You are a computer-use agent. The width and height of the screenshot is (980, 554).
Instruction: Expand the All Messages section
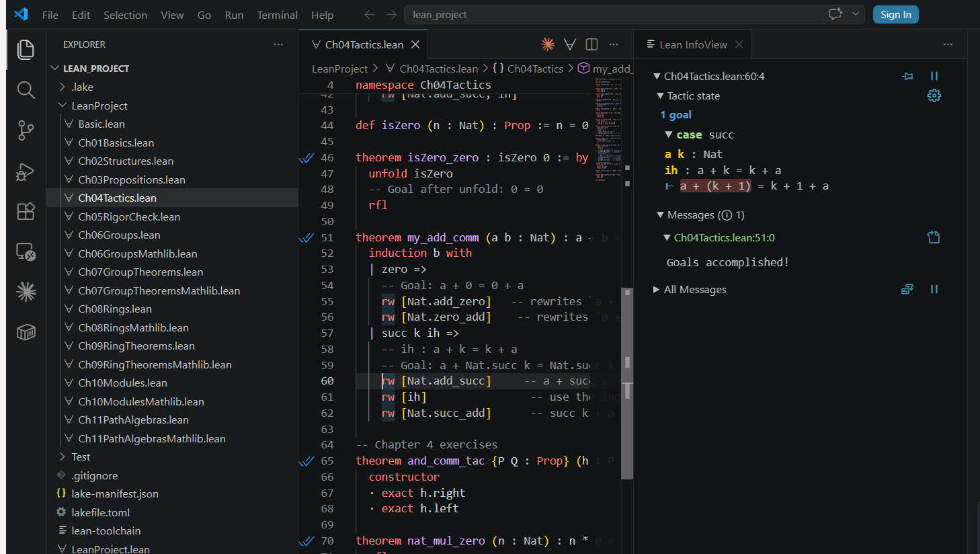[x=656, y=289]
